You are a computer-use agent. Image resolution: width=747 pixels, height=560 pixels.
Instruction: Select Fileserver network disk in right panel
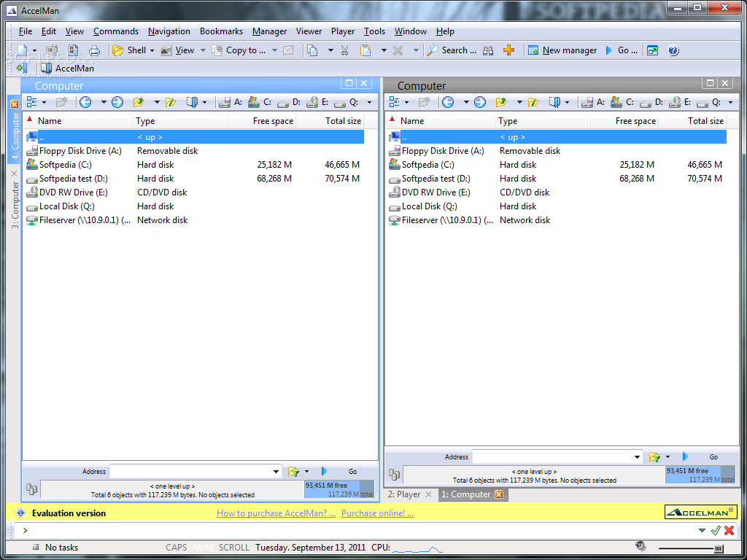coord(557,220)
